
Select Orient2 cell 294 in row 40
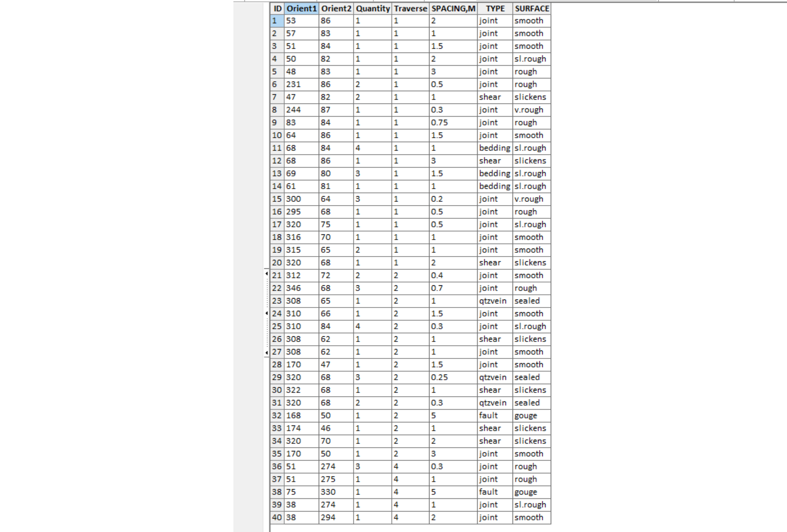[x=336, y=517]
